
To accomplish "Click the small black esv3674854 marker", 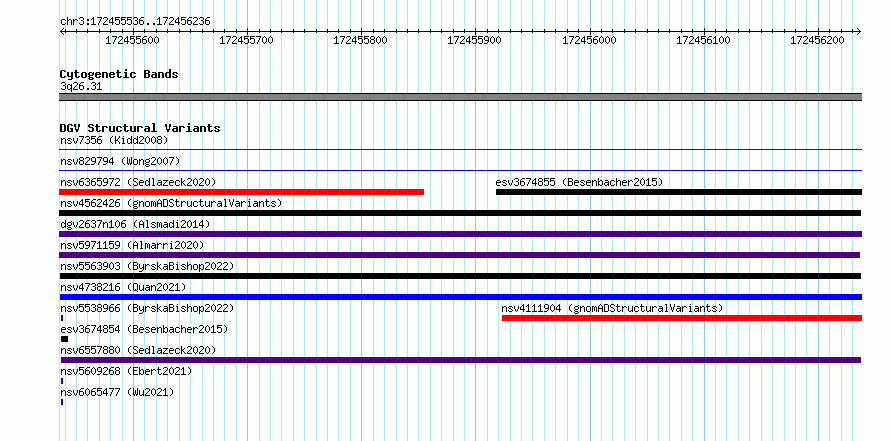I will [64, 339].
